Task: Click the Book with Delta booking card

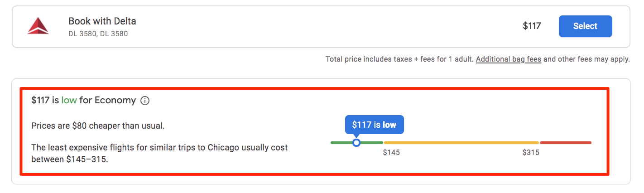Action: click(x=321, y=26)
